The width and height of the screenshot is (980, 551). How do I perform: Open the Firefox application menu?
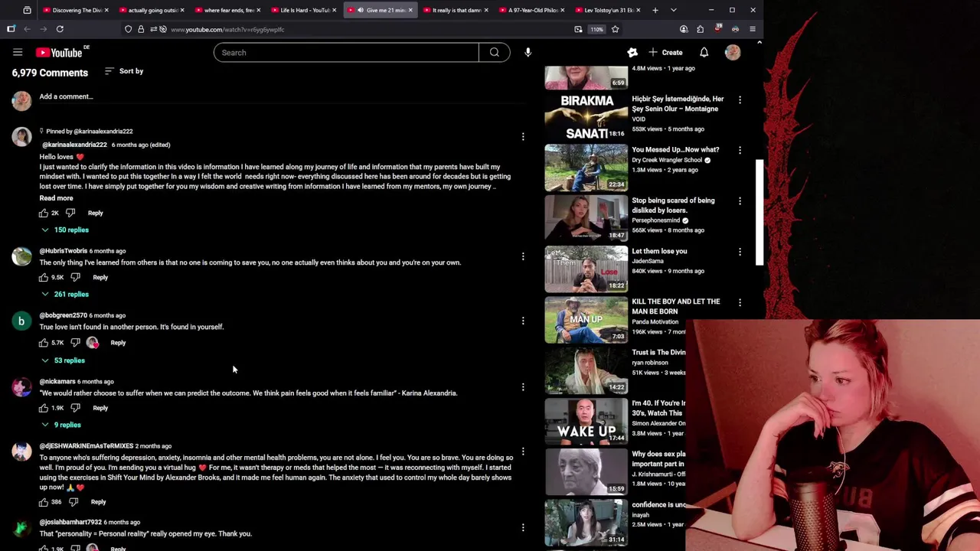point(753,29)
